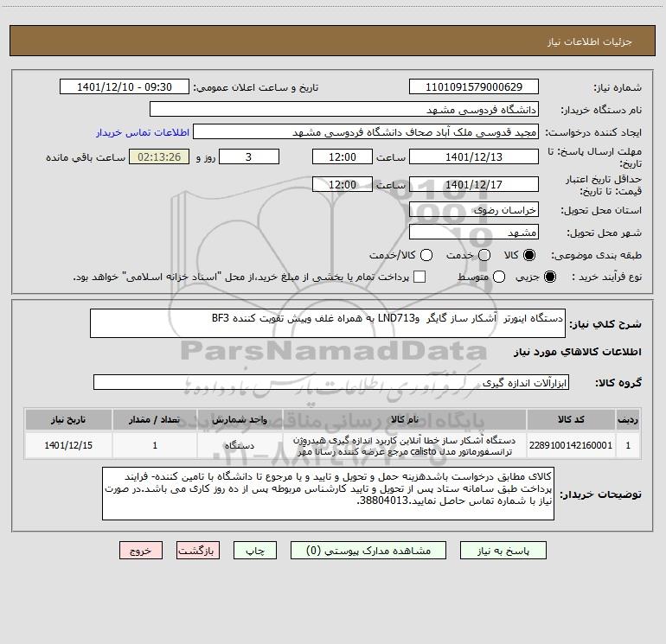Click the remaining time countdown 02:13:26
Viewport: 666px width, 644px height.
[159, 156]
